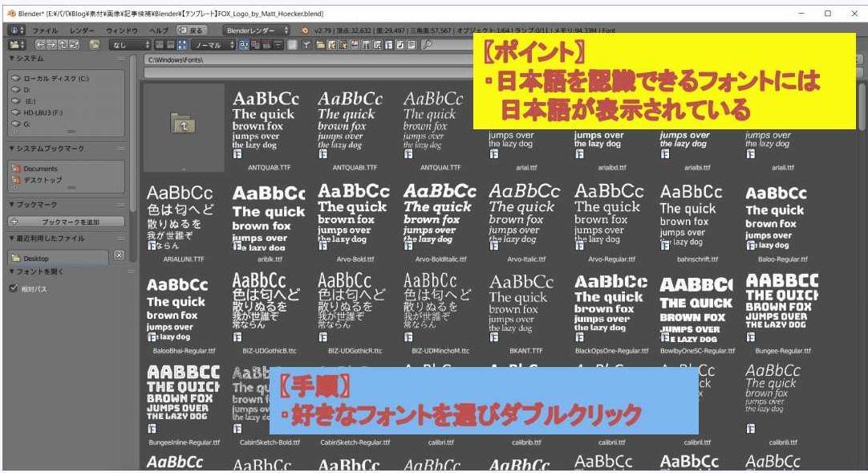Image resolution: width=868 pixels, height=473 pixels.
Task: Toggle backup blend file filter icon
Action: pos(343,45)
